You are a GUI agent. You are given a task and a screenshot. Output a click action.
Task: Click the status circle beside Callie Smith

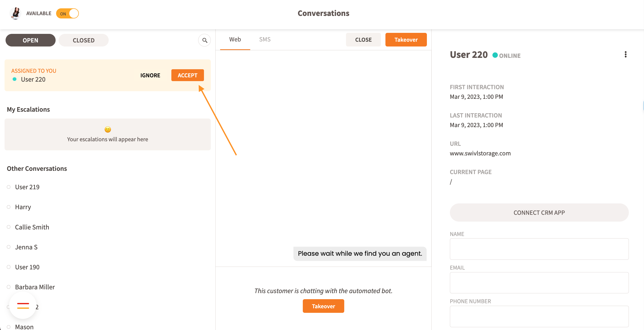coord(9,227)
